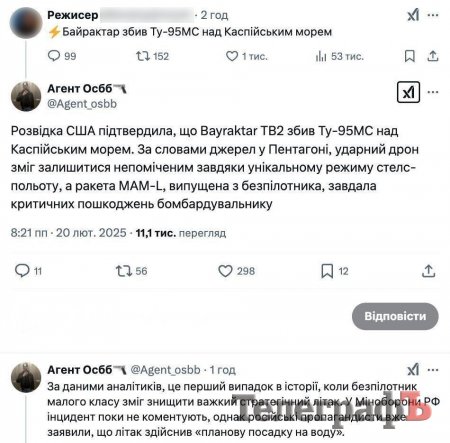450x443 pixels.
Task: Repost the Режисер post showing 152 reposts
Action: [x=143, y=56]
